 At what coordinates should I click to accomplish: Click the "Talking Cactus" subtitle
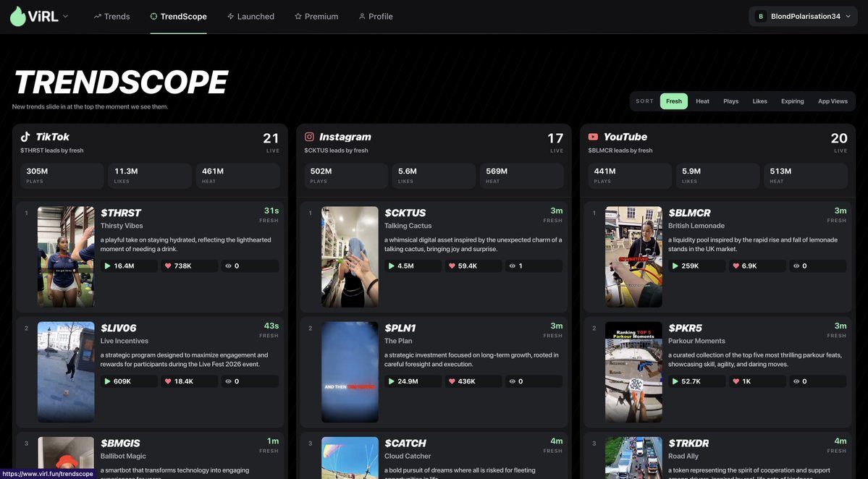408,226
